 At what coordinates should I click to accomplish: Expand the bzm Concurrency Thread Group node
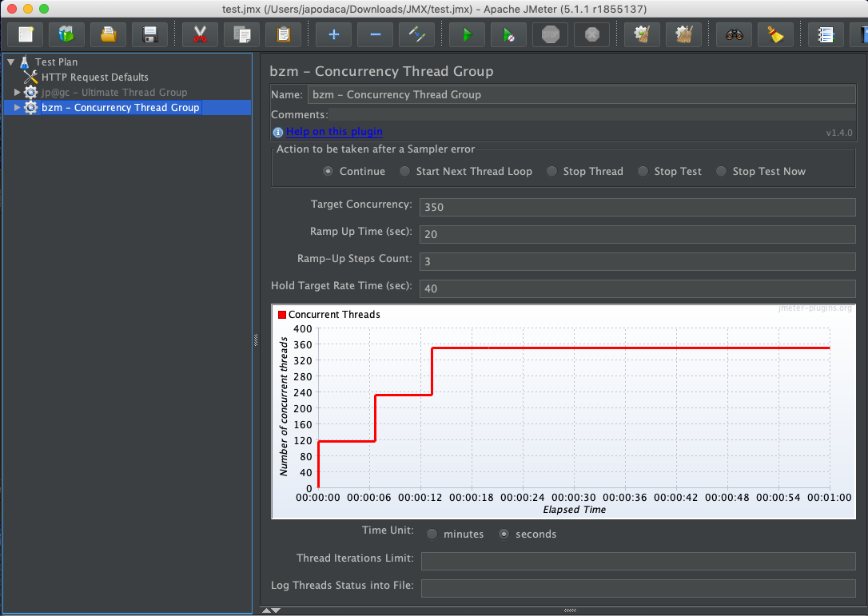[x=17, y=107]
